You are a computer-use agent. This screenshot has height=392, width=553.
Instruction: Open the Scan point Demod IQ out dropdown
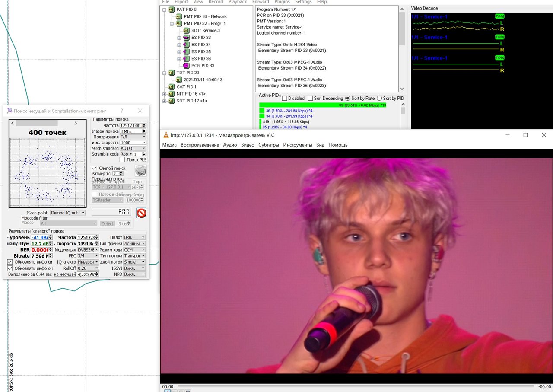click(68, 213)
